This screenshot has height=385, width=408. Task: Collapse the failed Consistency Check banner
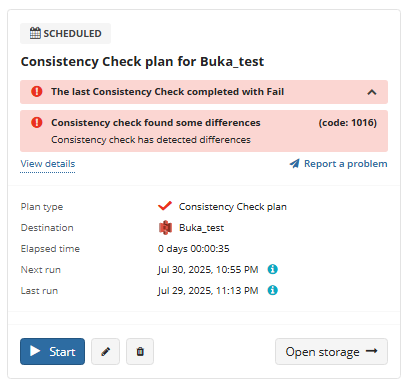[372, 92]
